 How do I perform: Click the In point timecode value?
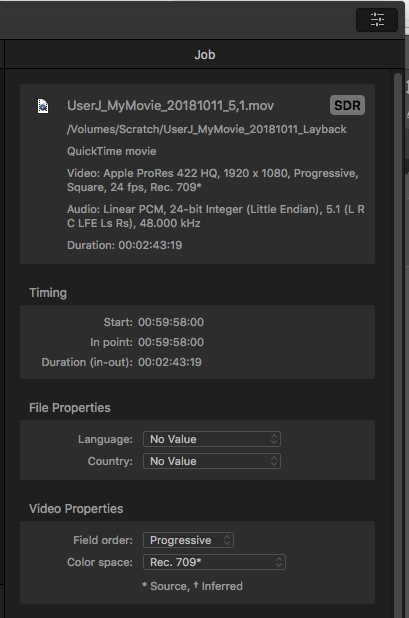171,342
